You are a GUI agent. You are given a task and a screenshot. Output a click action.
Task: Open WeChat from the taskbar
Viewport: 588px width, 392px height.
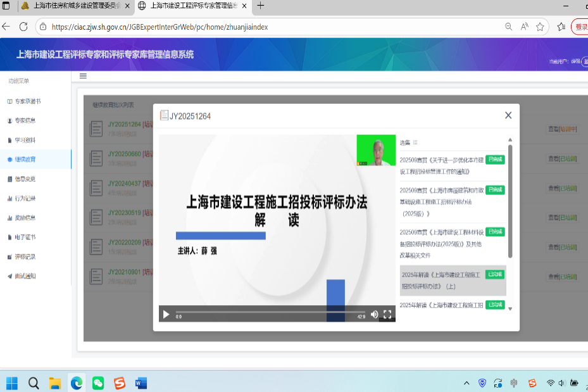point(97,383)
